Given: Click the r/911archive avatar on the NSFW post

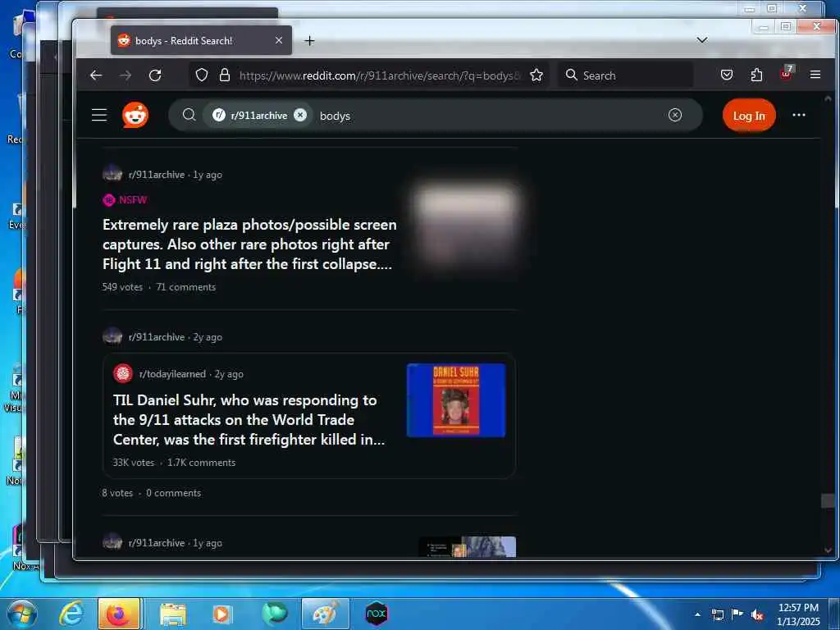Looking at the screenshot, I should (112, 174).
